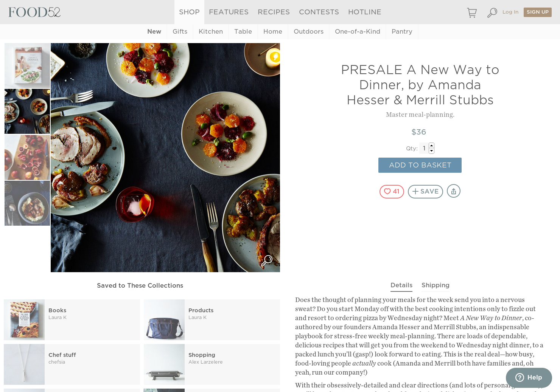Select the second lifestyle photo thumbnail

click(27, 111)
